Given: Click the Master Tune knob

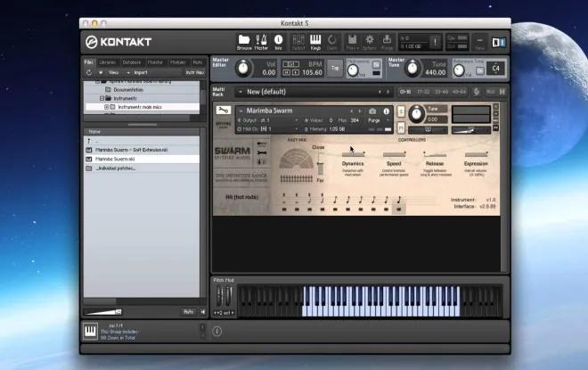Looking at the screenshot, I should (x=412, y=68).
